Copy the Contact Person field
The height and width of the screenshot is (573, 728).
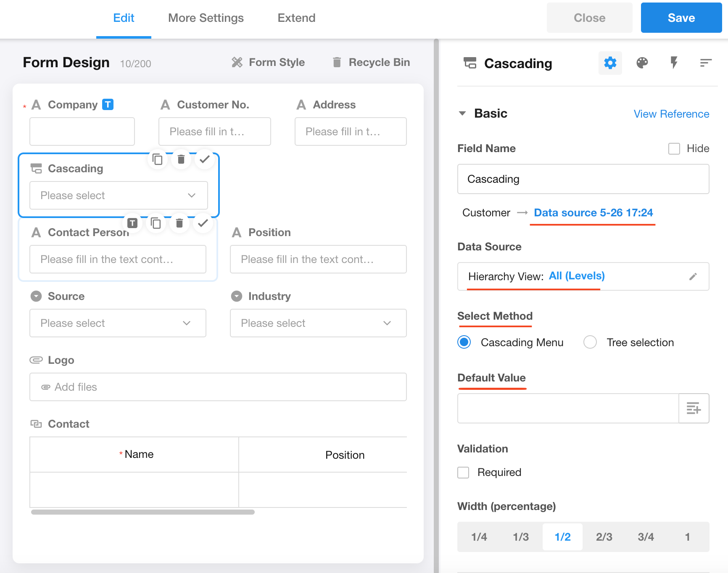pos(156,223)
